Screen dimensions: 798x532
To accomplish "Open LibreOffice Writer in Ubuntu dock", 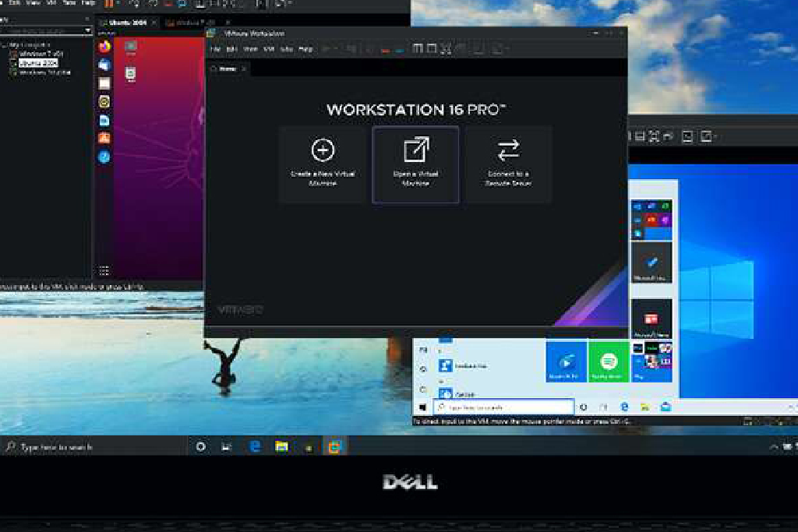I will point(104,120).
